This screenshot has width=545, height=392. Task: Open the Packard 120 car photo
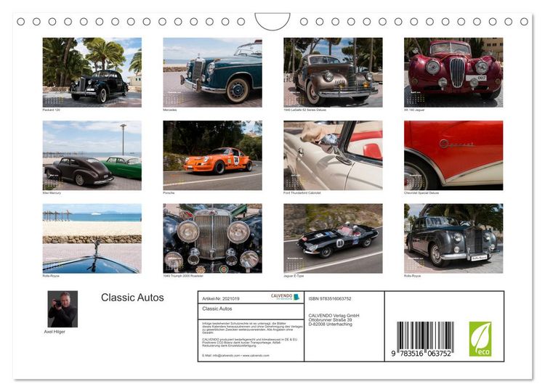[x=92, y=72]
